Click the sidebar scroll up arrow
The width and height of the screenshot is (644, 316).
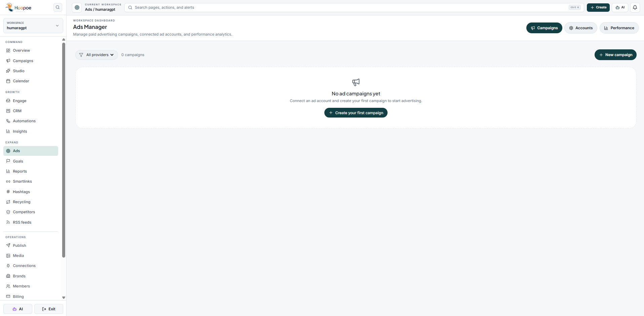pos(64,40)
